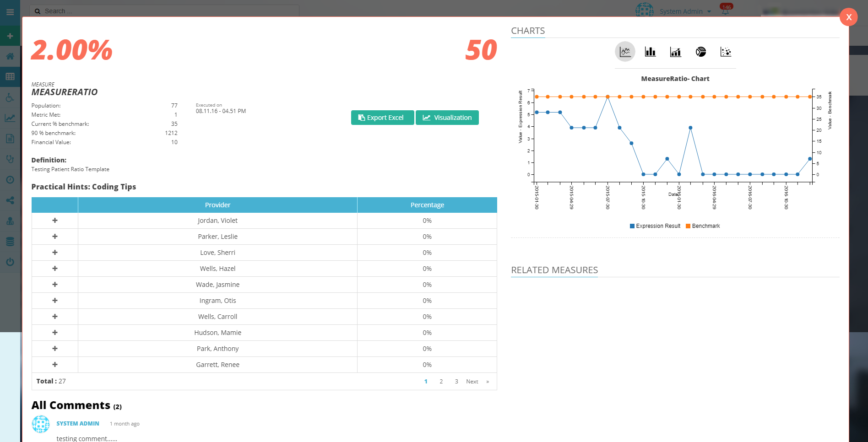Screen dimensions: 868x442
Task: Open the stethoscope icon in sidebar
Action: (10, 159)
